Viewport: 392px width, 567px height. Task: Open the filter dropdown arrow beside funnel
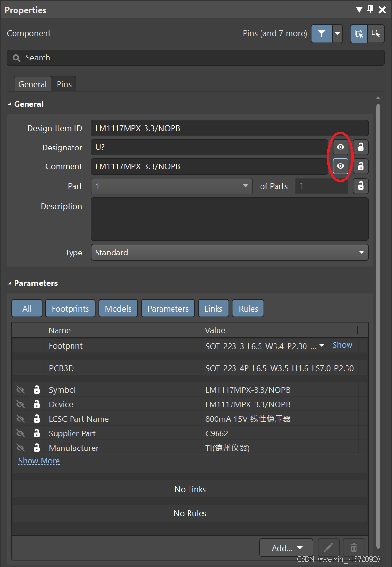pos(337,34)
